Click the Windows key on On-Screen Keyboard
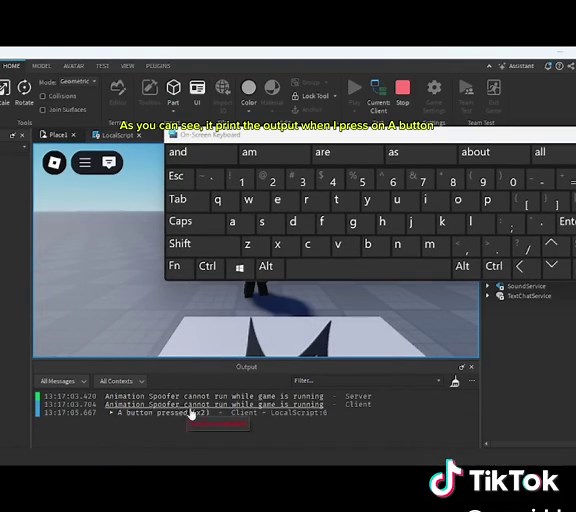576x512 pixels. tap(240, 268)
